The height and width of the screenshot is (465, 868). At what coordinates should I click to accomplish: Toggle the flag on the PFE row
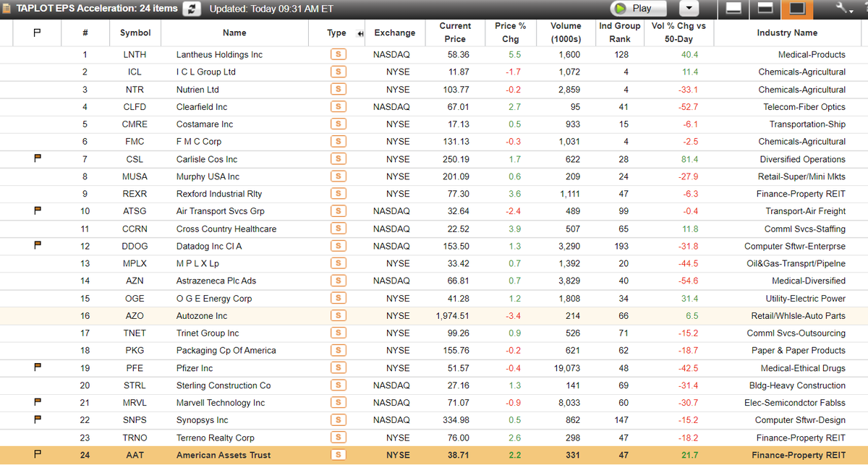click(x=38, y=367)
